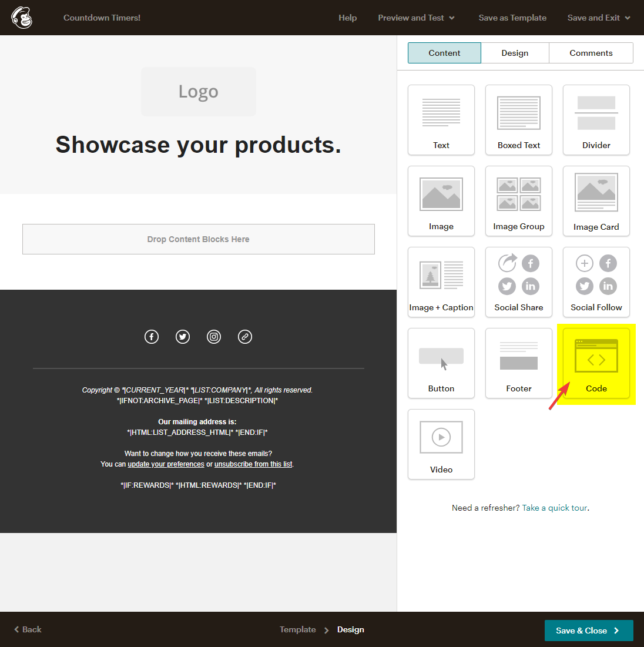This screenshot has height=647, width=644.
Task: Choose the Image Card block
Action: pyautogui.click(x=596, y=201)
